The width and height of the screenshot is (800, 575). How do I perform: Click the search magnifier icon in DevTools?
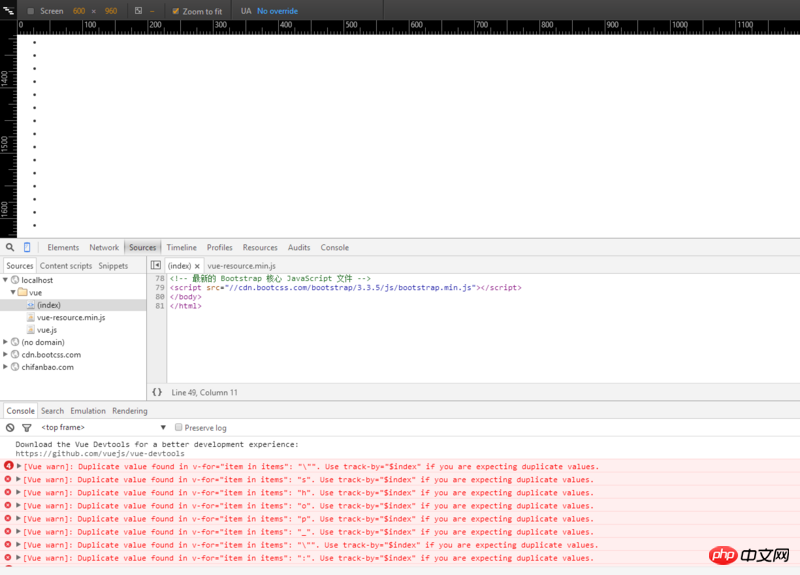click(10, 247)
